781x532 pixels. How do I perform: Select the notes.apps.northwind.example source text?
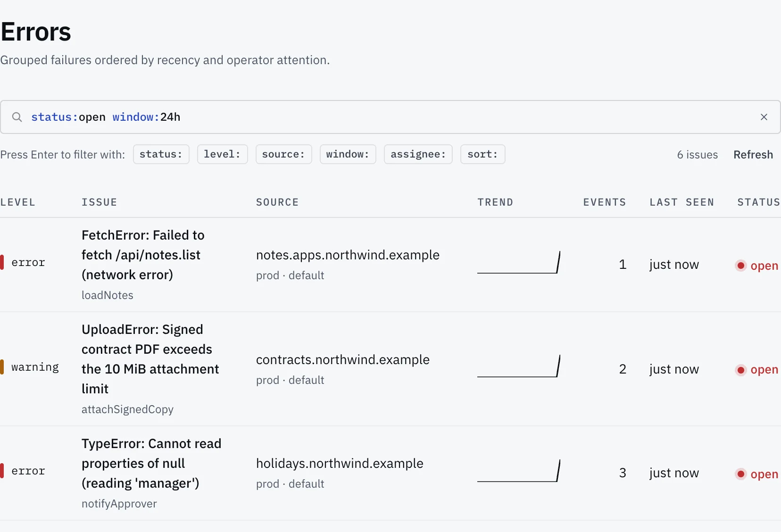[x=348, y=255]
